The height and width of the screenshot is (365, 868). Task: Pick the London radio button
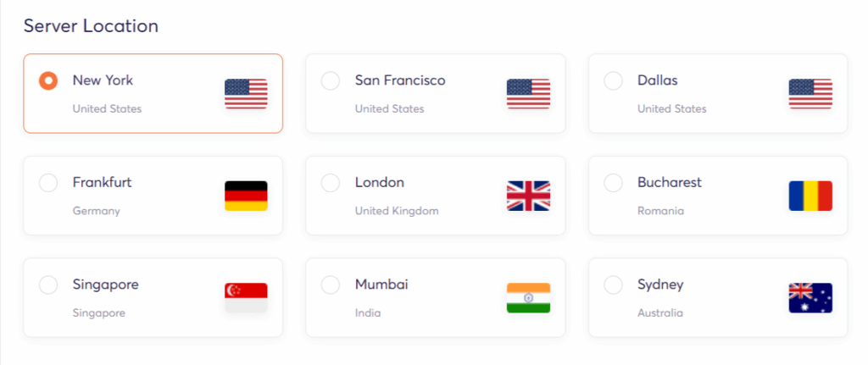[331, 183]
